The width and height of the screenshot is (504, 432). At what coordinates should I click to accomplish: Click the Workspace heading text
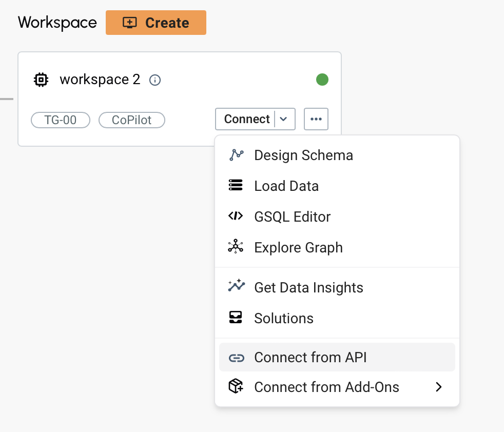coord(57,23)
